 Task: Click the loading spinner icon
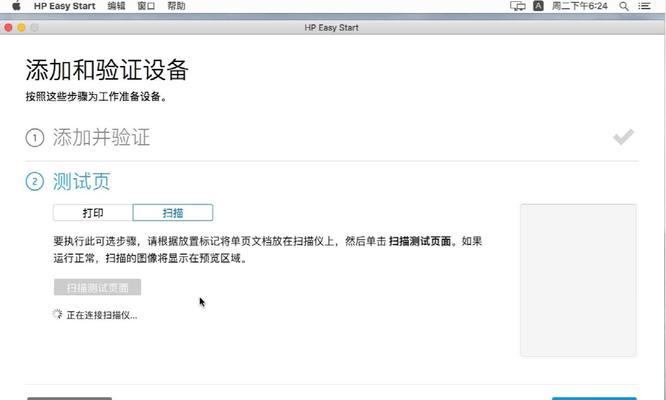(x=57, y=314)
